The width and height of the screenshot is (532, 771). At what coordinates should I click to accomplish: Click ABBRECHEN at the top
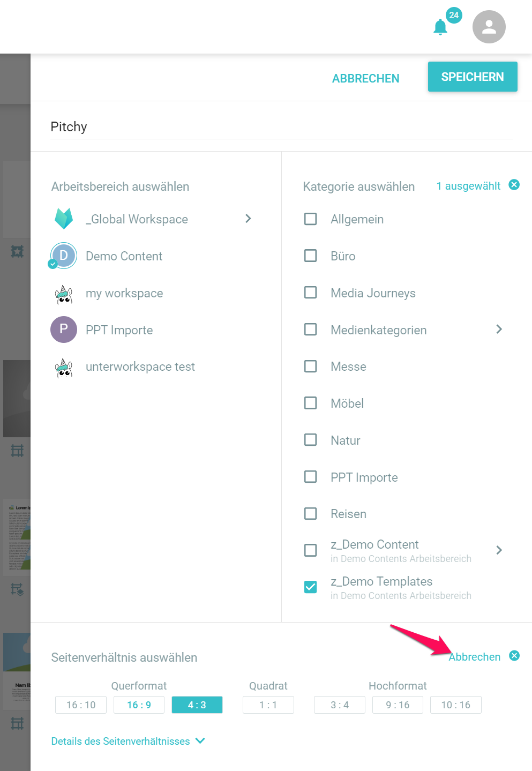[365, 78]
